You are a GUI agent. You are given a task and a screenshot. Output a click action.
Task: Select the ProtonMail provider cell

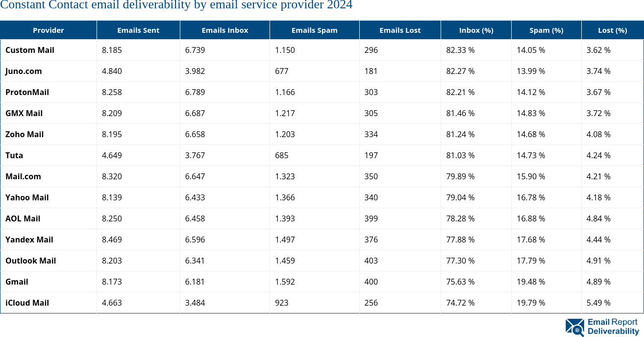pos(49,92)
